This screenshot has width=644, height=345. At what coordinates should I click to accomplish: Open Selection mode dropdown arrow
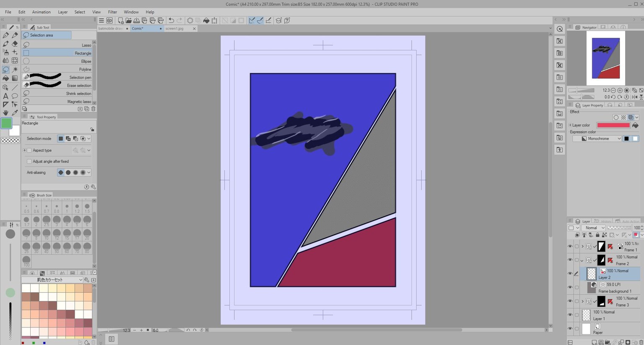[x=89, y=139]
